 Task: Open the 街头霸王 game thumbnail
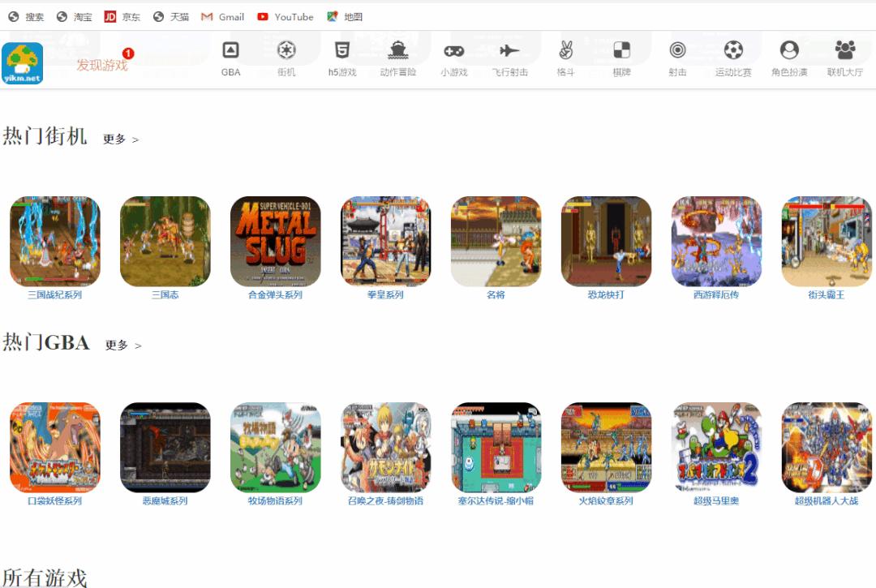[x=827, y=241]
